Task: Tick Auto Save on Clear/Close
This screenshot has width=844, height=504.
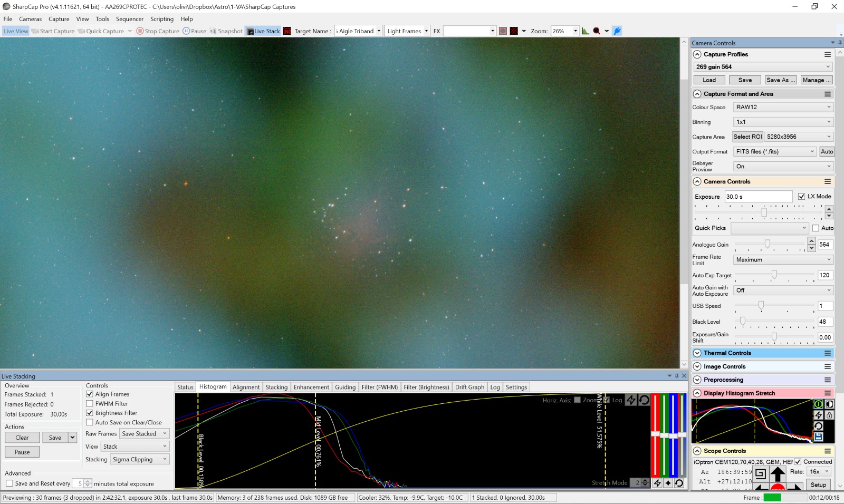Action: pos(90,422)
